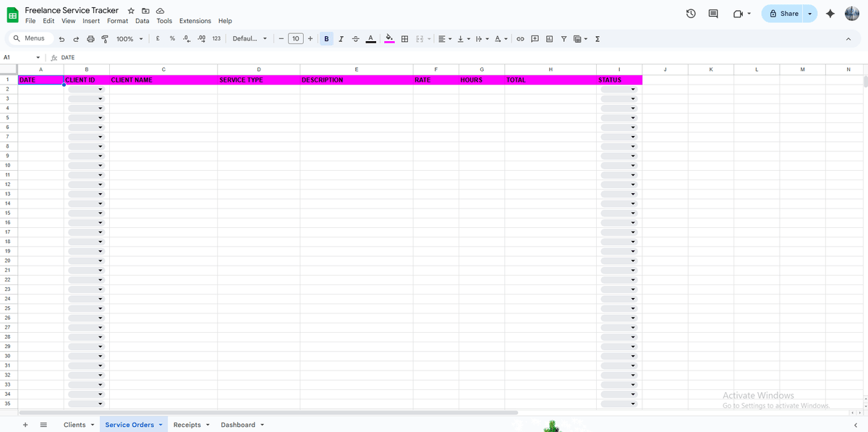The image size is (868, 432).
Task: Open vertical align dropdown
Action: [464, 39]
